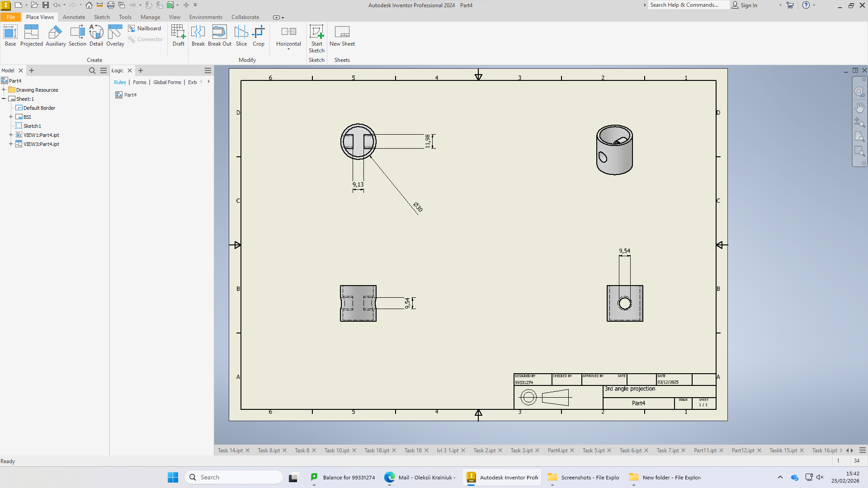Select the Section view tool

tap(77, 36)
